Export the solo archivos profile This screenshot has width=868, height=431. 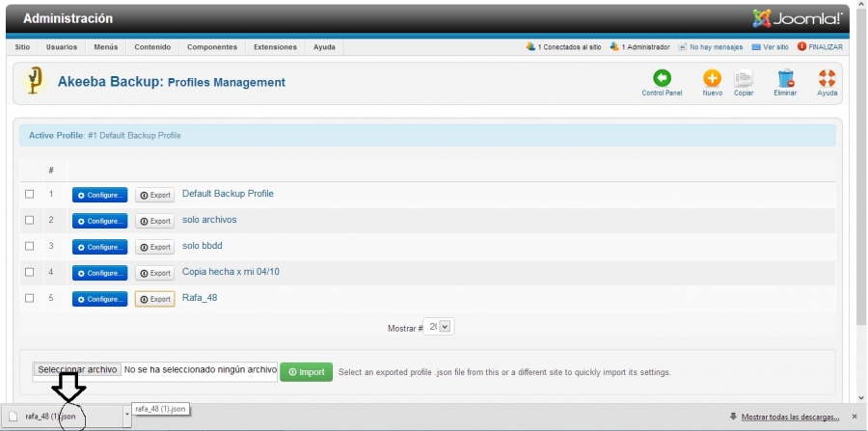click(x=155, y=221)
